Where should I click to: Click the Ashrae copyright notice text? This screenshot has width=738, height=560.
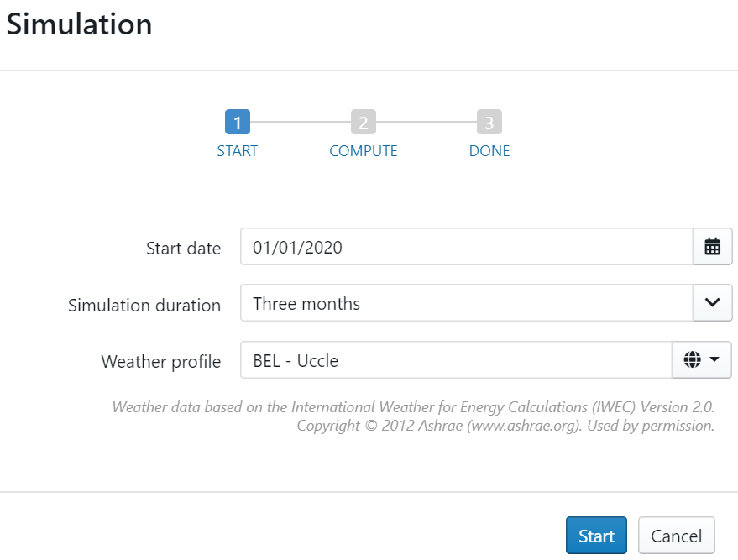(x=505, y=426)
